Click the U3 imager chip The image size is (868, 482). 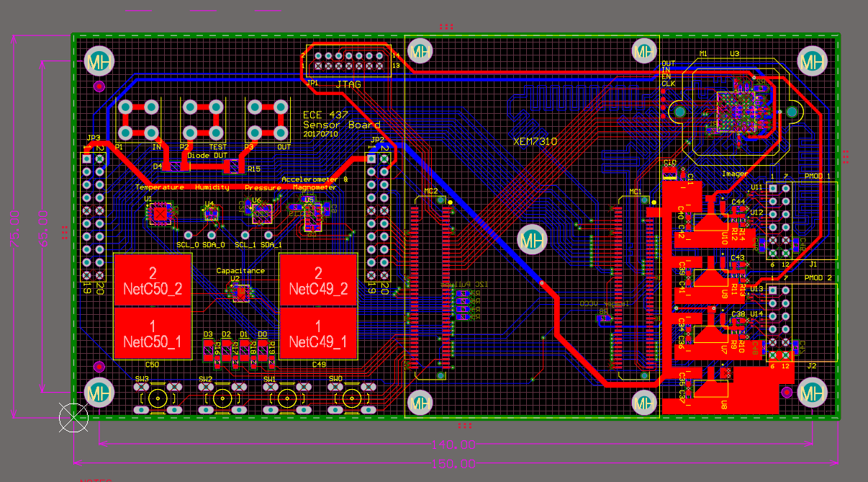click(x=736, y=110)
